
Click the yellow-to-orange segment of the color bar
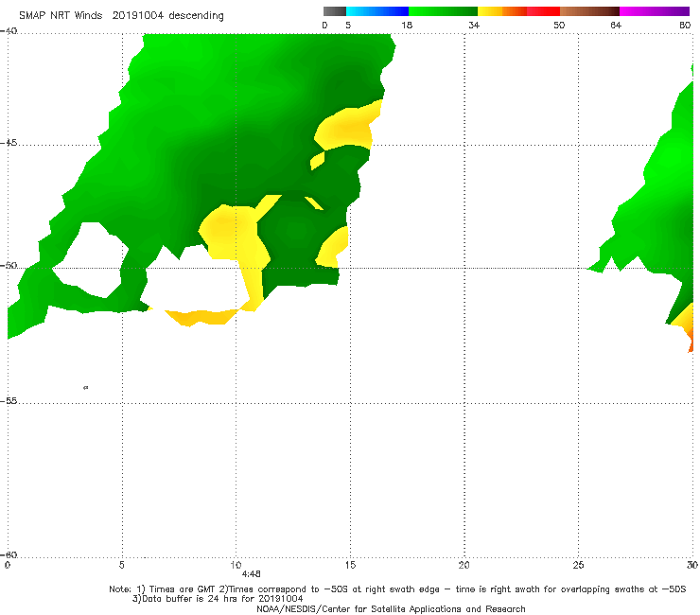coord(502,11)
